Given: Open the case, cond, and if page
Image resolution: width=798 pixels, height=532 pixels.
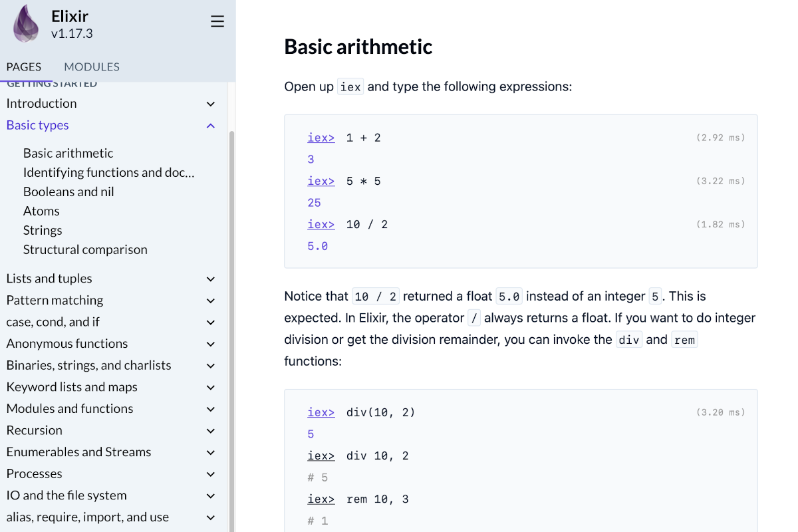Looking at the screenshot, I should coord(53,322).
